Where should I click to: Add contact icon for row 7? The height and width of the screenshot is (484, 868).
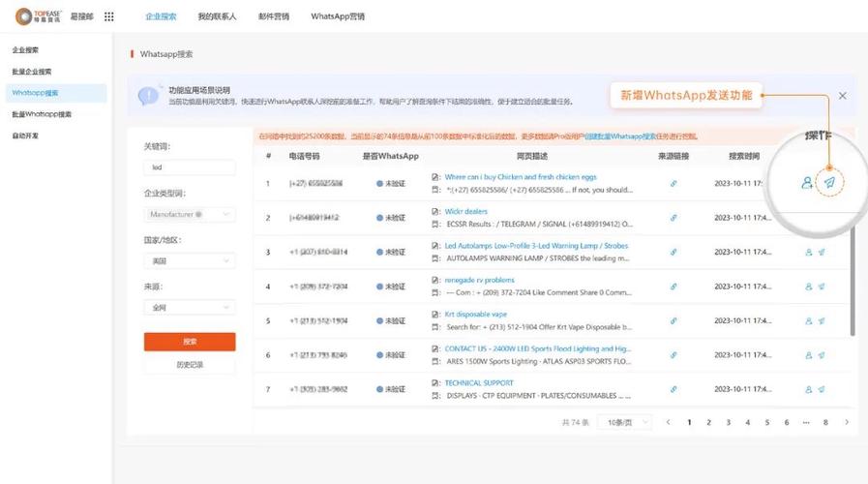coord(808,389)
